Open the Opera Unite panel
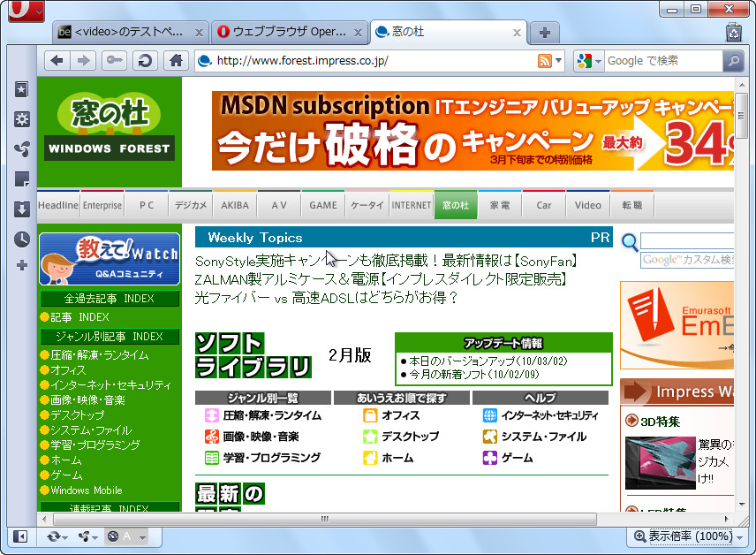 tap(21, 149)
